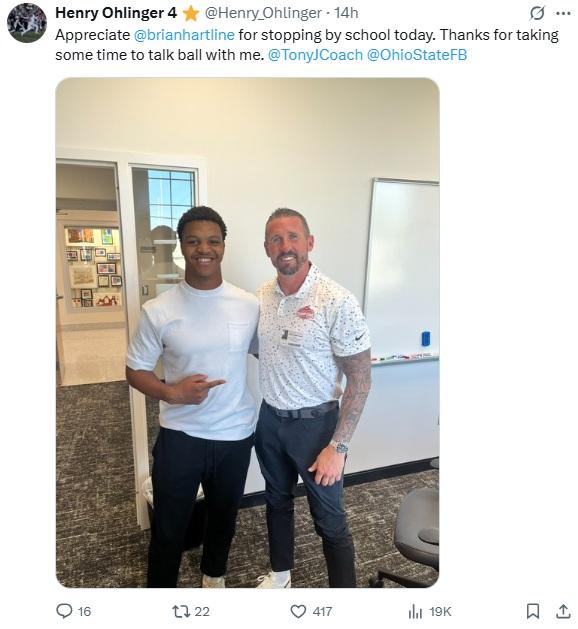View analytics via the bar chart icon
578x629 pixels.
pyautogui.click(x=415, y=612)
